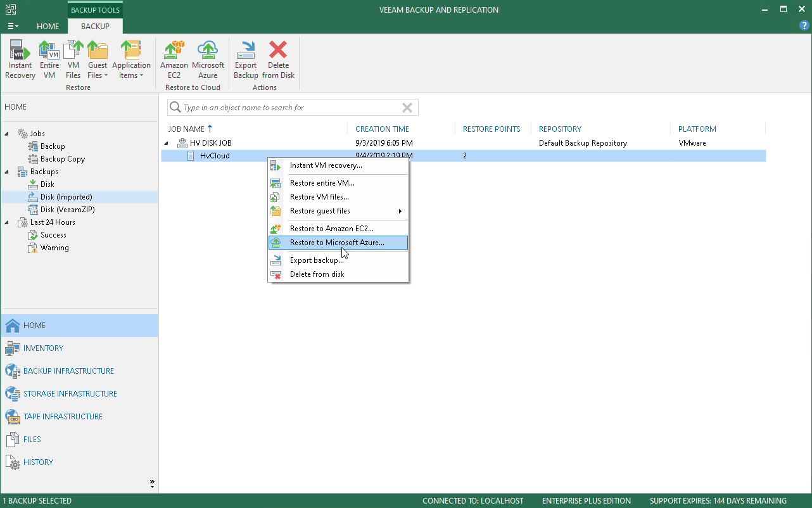
Task: Click the Delete from Disk ribbon icon
Action: [279, 60]
